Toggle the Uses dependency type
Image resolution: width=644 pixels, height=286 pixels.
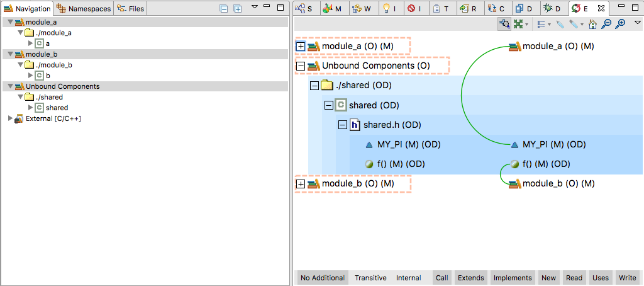coord(600,278)
